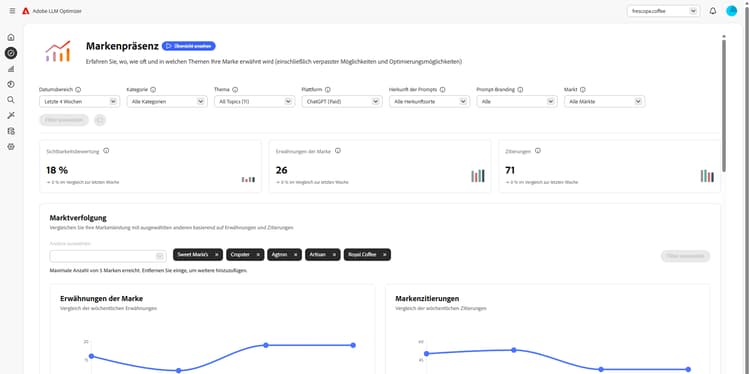
Task: Remove the Artisan brand tag
Action: point(334,255)
